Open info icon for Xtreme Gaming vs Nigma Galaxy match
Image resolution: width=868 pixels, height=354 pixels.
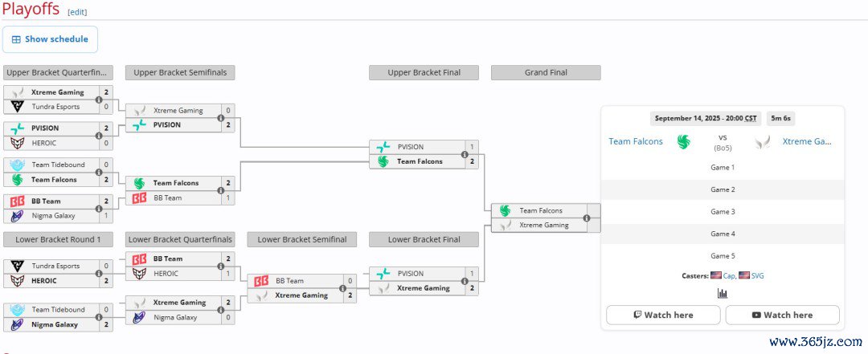click(x=220, y=311)
